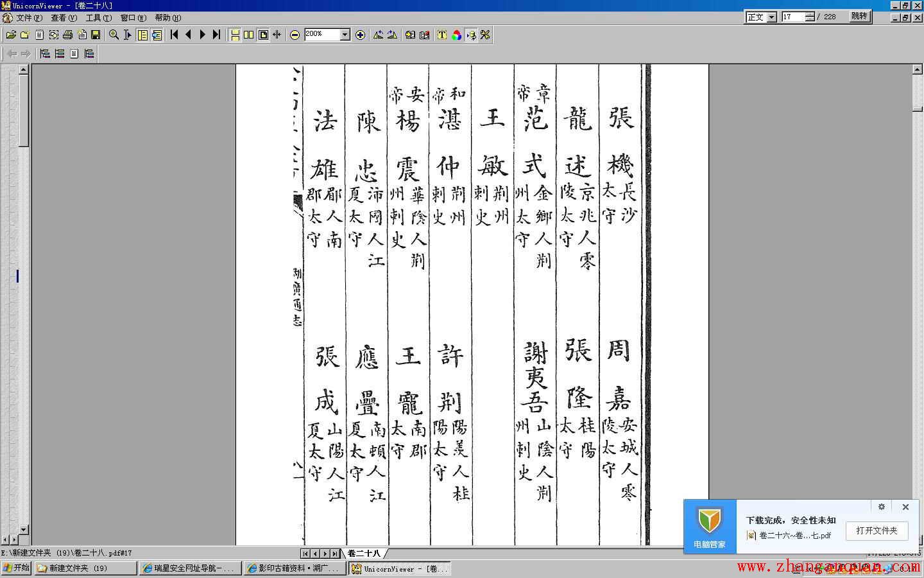
Task: Open 新建文件夹 (19) taskbar item
Action: (x=85, y=568)
